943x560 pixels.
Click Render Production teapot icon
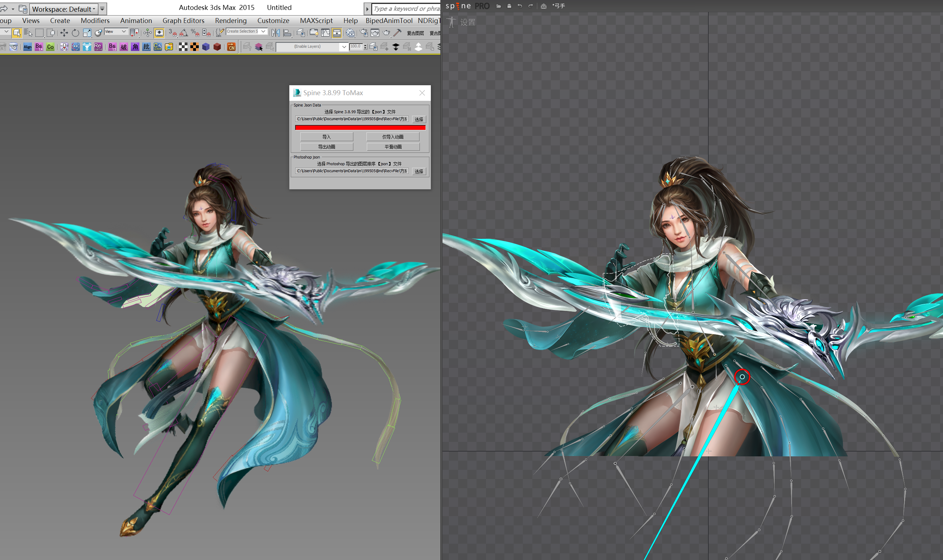point(386,33)
